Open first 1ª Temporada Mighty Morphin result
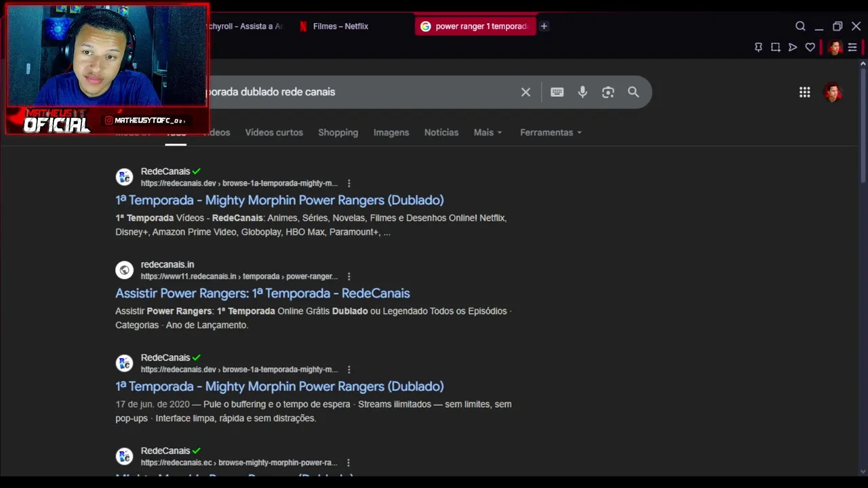This screenshot has height=488, width=868. [279, 200]
